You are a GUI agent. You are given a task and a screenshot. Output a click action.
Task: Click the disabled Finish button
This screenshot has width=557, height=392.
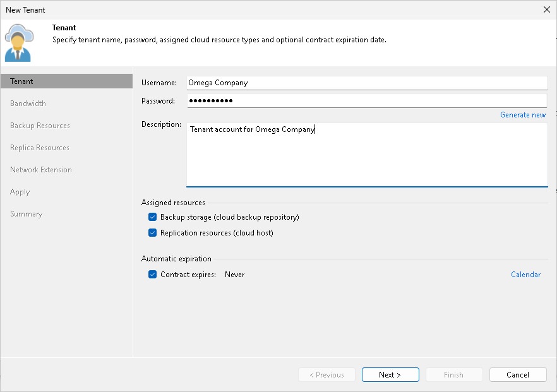click(x=454, y=374)
